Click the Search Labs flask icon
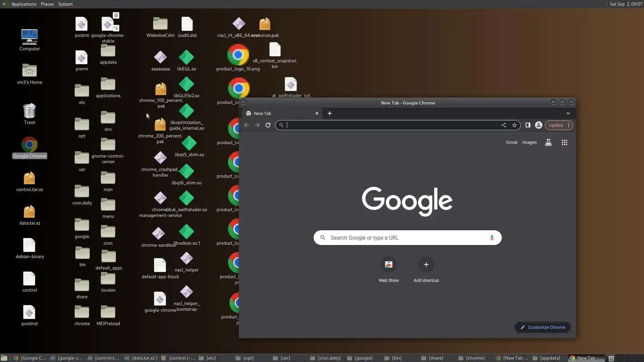This screenshot has width=644, height=362. click(548, 142)
